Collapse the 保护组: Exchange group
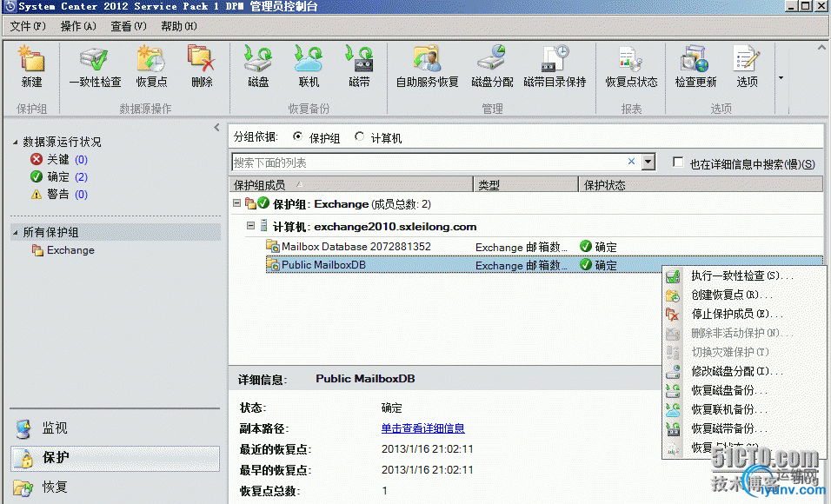Screen dimensions: 831x504 tap(237, 203)
